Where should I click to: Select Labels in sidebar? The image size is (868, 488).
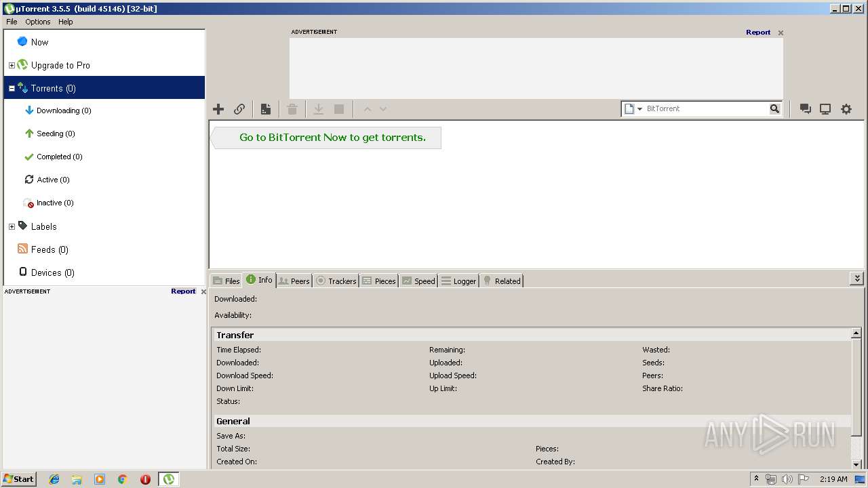coord(43,226)
